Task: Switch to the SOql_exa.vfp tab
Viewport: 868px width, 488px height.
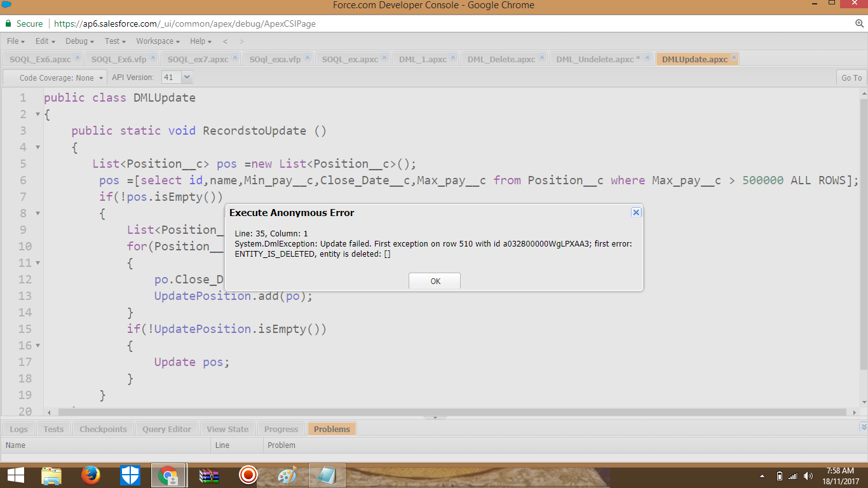Action: click(x=275, y=59)
